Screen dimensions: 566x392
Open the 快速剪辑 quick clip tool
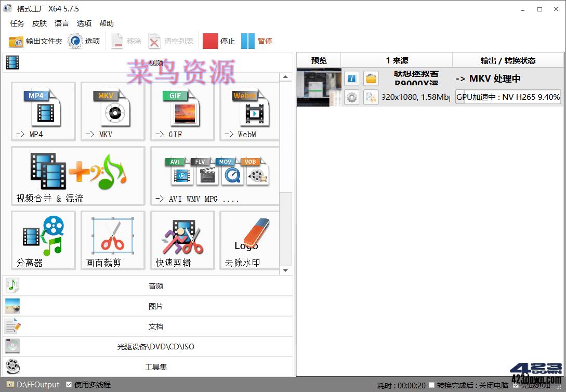(x=182, y=239)
